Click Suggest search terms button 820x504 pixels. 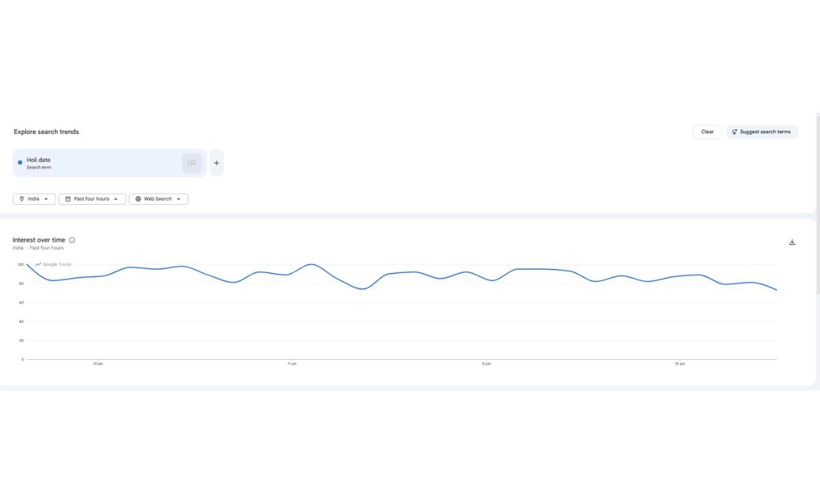(x=762, y=132)
